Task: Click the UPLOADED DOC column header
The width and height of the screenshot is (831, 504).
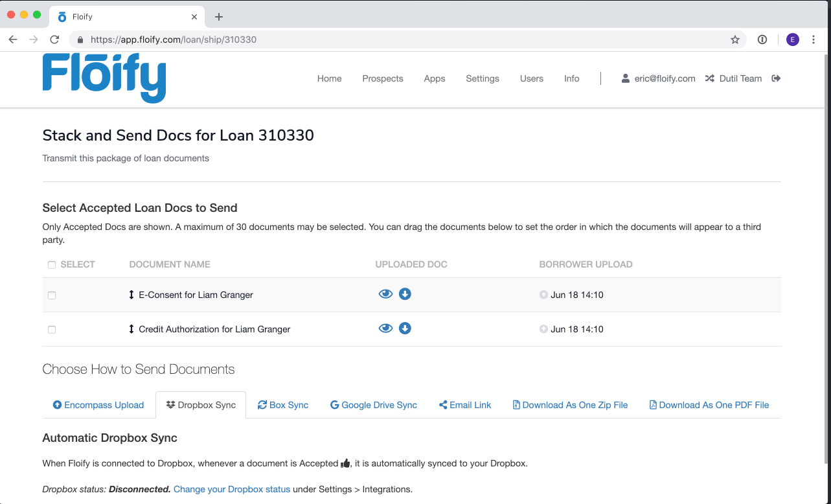Action: (x=411, y=264)
